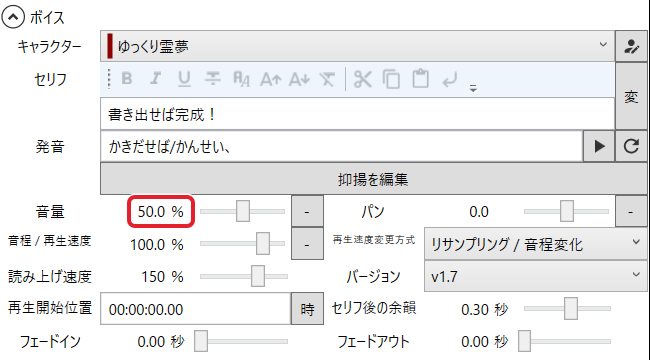Open the toolbar overflow arrow
The image size is (650, 360).
click(473, 88)
